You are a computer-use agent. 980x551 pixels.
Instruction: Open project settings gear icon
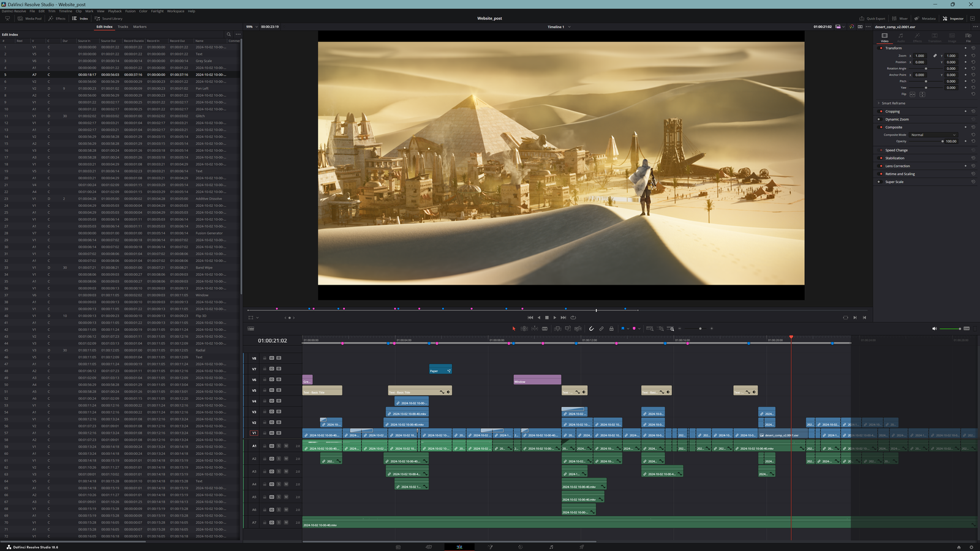tap(971, 547)
